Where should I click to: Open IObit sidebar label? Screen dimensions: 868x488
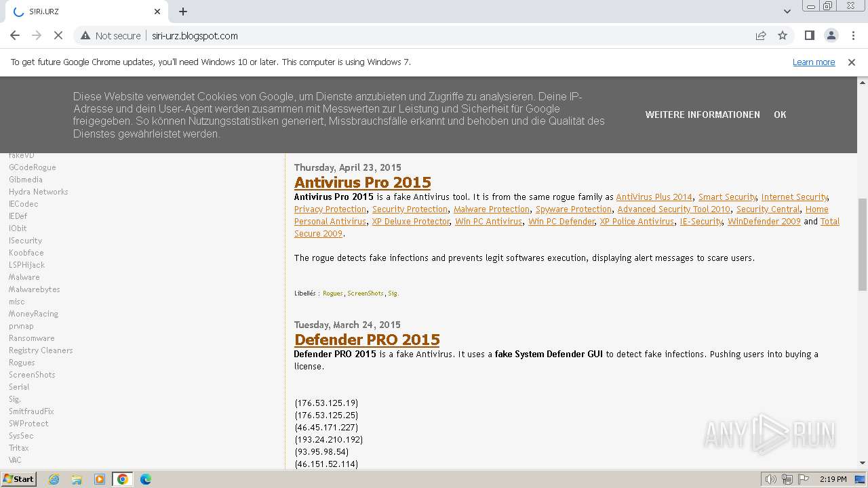click(18, 228)
